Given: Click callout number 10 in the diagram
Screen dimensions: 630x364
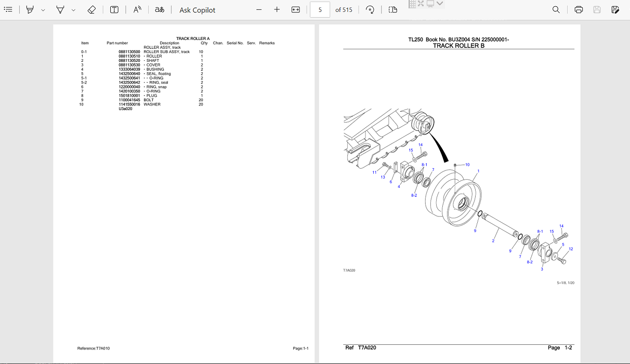Looking at the screenshot, I should [x=467, y=165].
